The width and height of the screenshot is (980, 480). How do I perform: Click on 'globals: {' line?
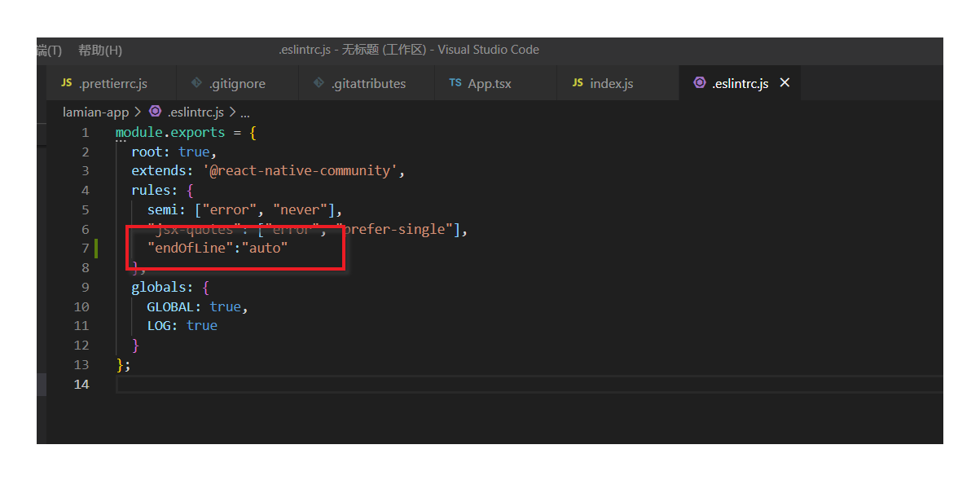[x=170, y=287]
